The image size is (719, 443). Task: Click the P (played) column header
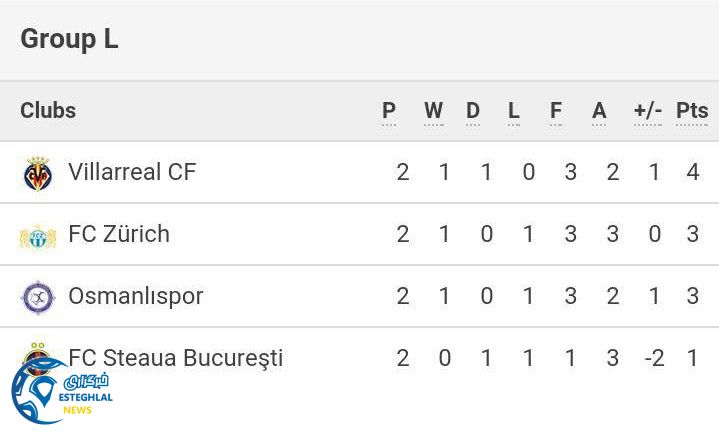click(389, 111)
